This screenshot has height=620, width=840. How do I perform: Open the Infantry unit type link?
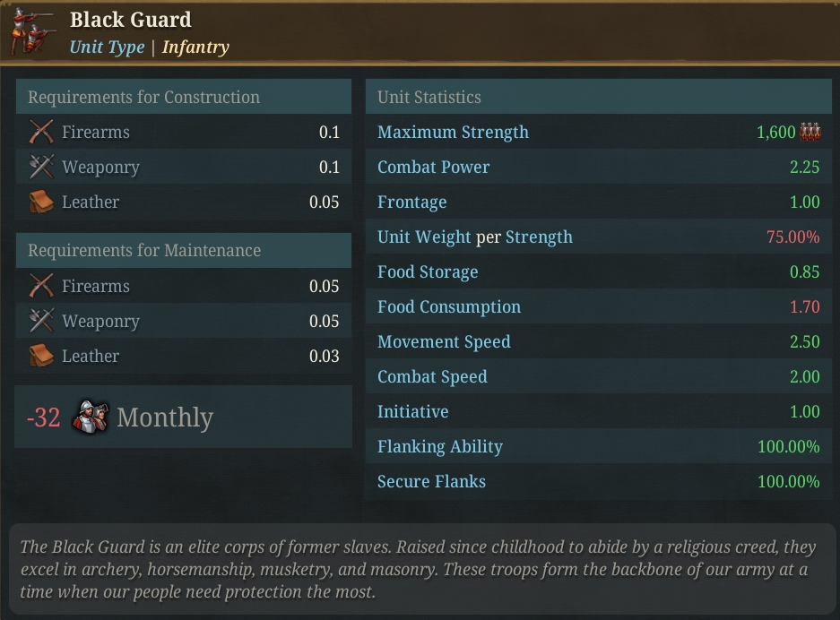[x=195, y=47]
